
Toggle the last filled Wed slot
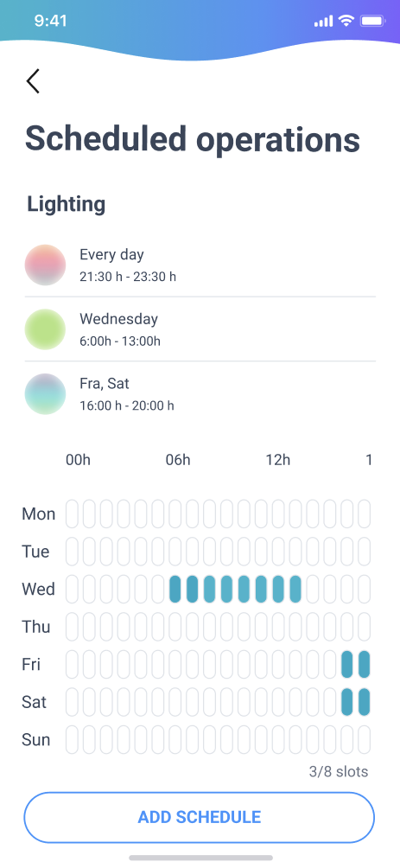[x=295, y=589]
